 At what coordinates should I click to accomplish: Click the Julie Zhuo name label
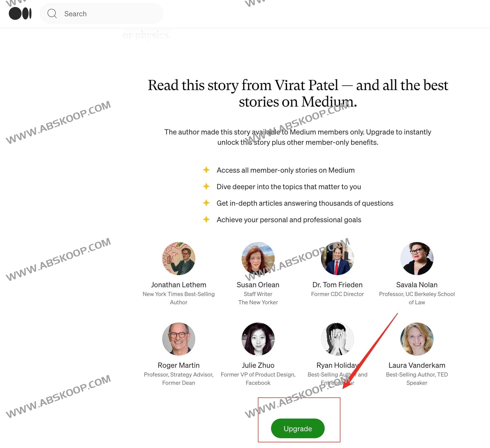(x=258, y=365)
